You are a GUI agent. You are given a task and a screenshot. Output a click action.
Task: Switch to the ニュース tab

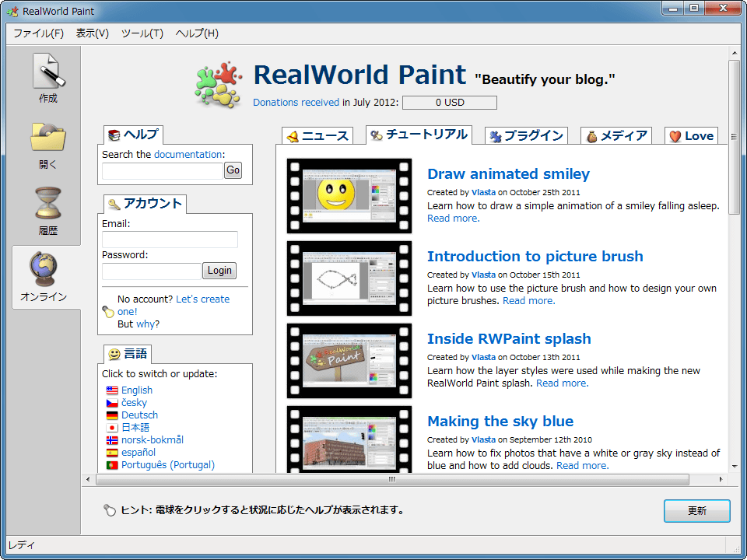coord(317,136)
